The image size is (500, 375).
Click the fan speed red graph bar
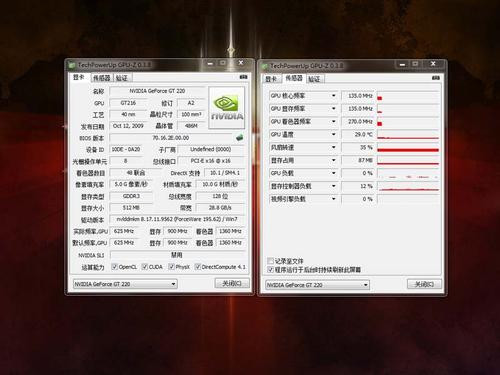coord(408,150)
